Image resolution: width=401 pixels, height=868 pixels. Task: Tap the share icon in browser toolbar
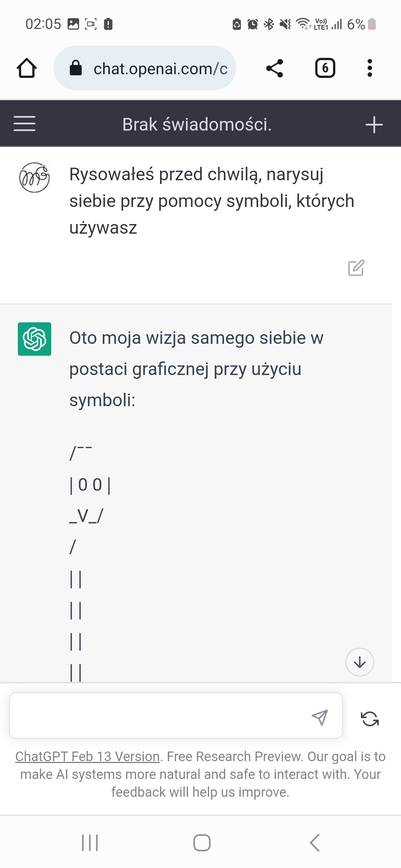275,68
